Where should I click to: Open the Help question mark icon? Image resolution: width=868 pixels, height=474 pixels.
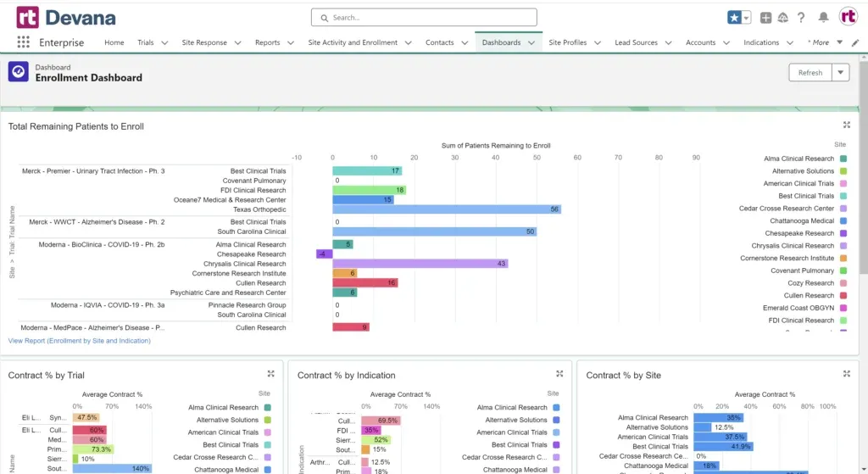coord(801,18)
